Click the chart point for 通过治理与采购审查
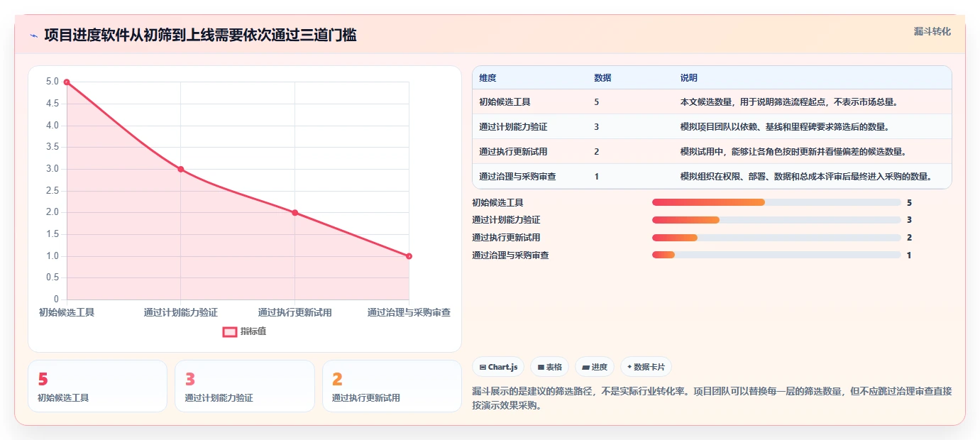The height and width of the screenshot is (440, 980). tap(409, 256)
